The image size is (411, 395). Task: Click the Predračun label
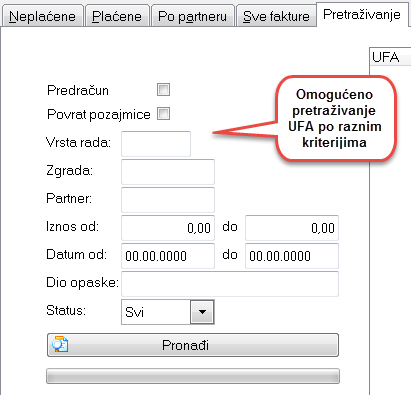coord(78,90)
